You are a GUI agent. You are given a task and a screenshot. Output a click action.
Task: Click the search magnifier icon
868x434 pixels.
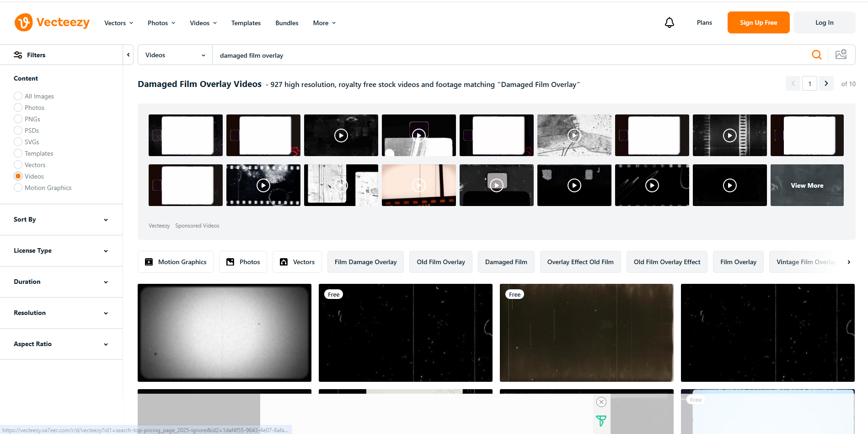(x=817, y=54)
